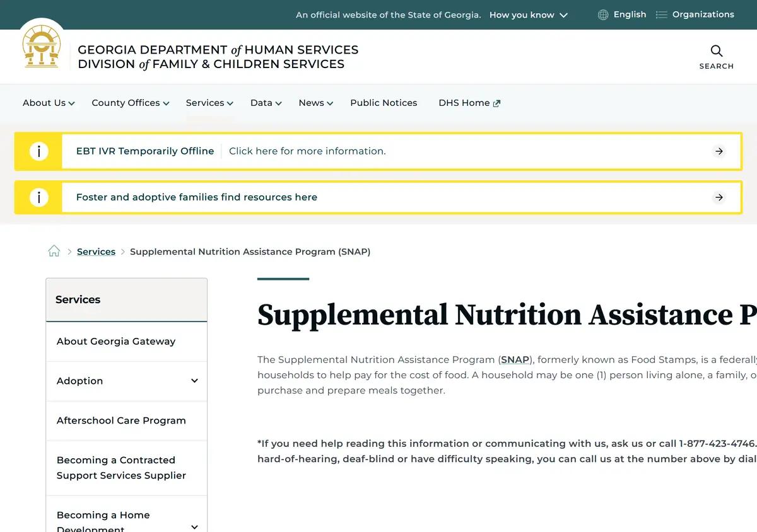Click Adoption sidebar link

pyautogui.click(x=79, y=381)
